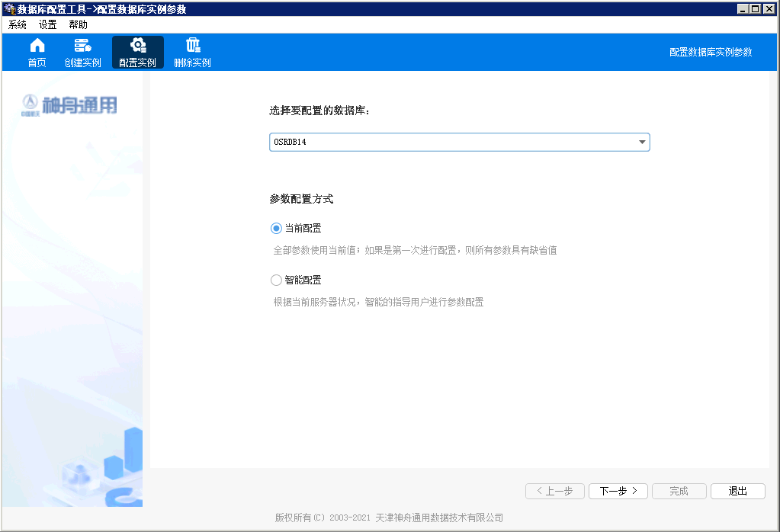Image resolution: width=780 pixels, height=532 pixels.
Task: Expand the database dropdown arrow
Action: click(642, 143)
